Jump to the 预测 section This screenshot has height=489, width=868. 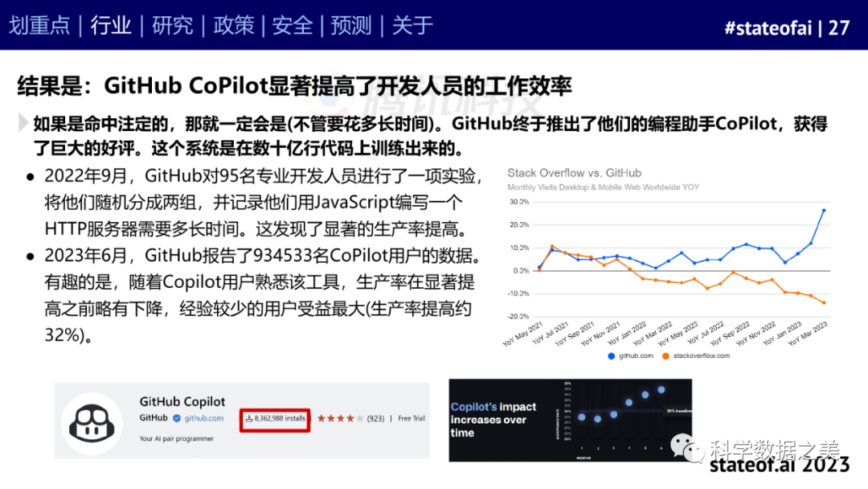click(x=352, y=26)
